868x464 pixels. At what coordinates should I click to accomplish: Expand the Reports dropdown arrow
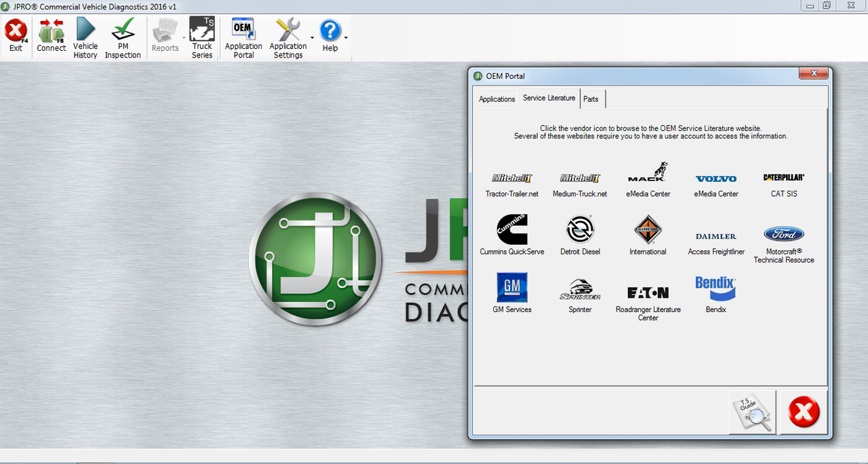pos(183,38)
